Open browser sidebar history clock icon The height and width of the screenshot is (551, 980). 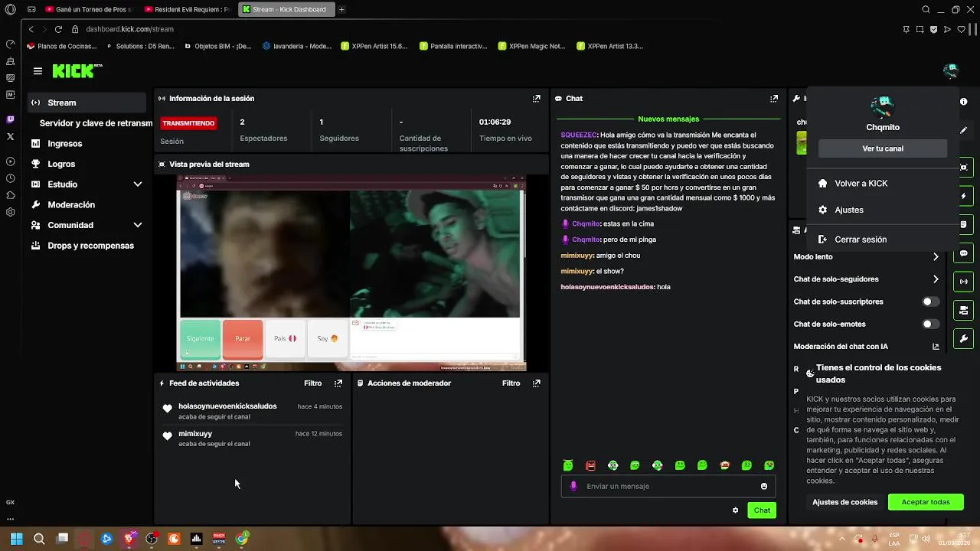point(10,178)
